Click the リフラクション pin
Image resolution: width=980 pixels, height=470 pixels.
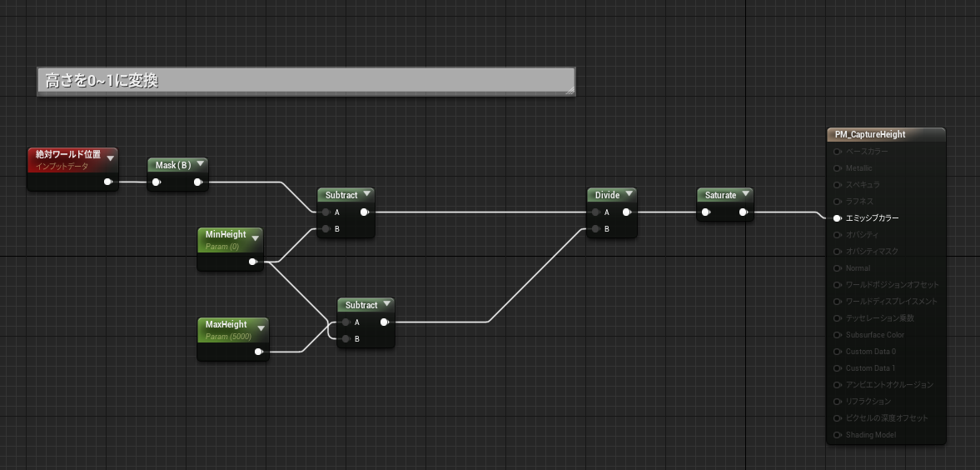click(x=838, y=401)
